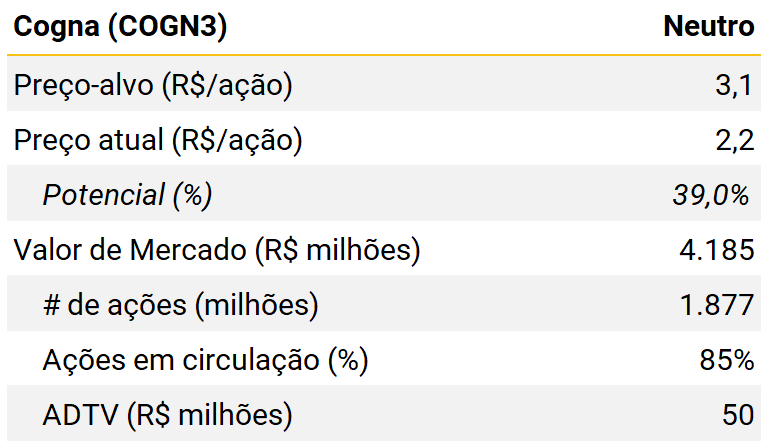Click the Preço atual (R$/ação) label
Screen dimensions: 769x446
point(158,141)
